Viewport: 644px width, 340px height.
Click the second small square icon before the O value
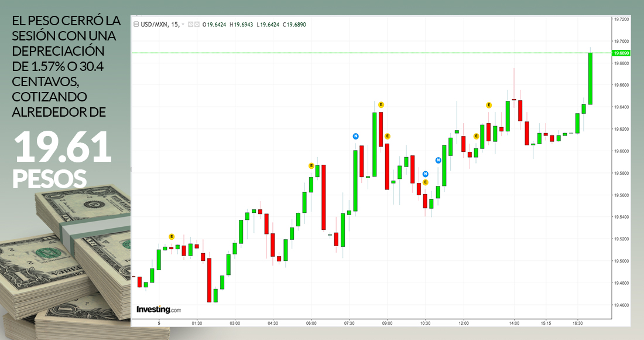click(196, 25)
